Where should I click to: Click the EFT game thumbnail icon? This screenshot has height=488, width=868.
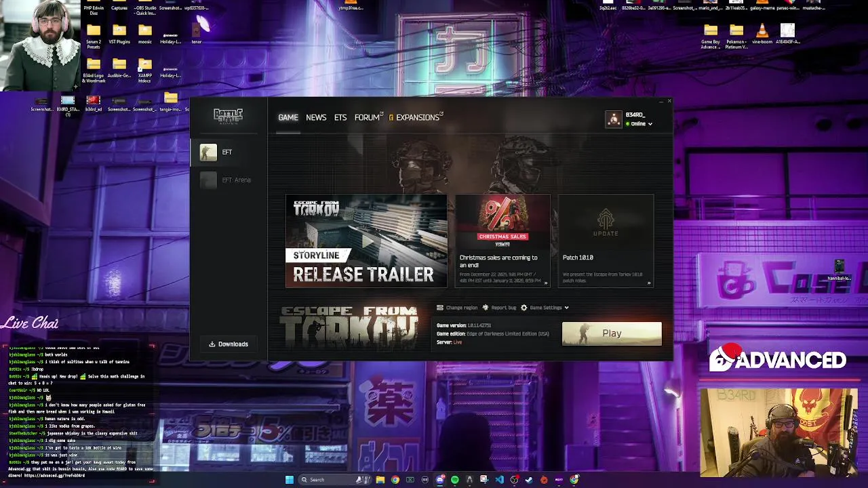coord(208,152)
